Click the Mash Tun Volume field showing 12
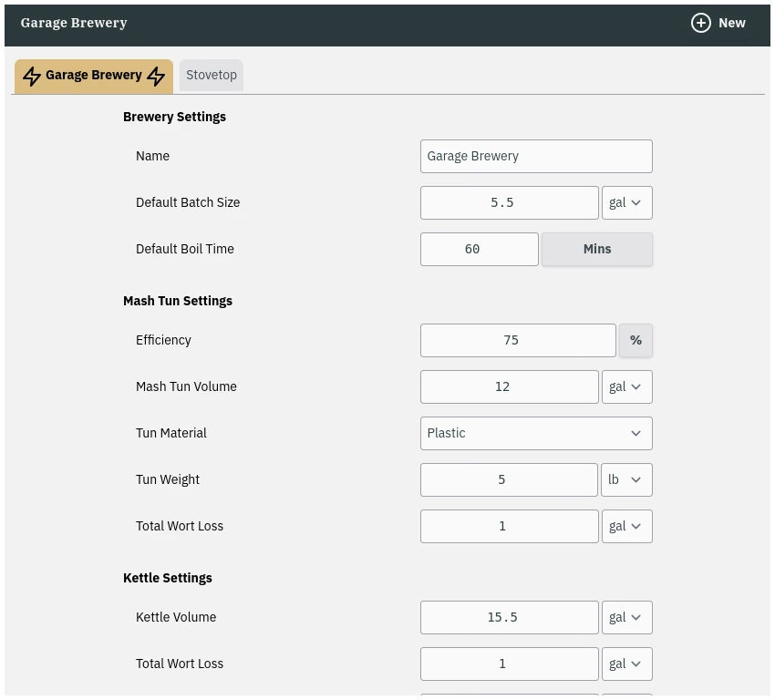Image resolution: width=775 pixels, height=700 pixels. pyautogui.click(x=509, y=386)
